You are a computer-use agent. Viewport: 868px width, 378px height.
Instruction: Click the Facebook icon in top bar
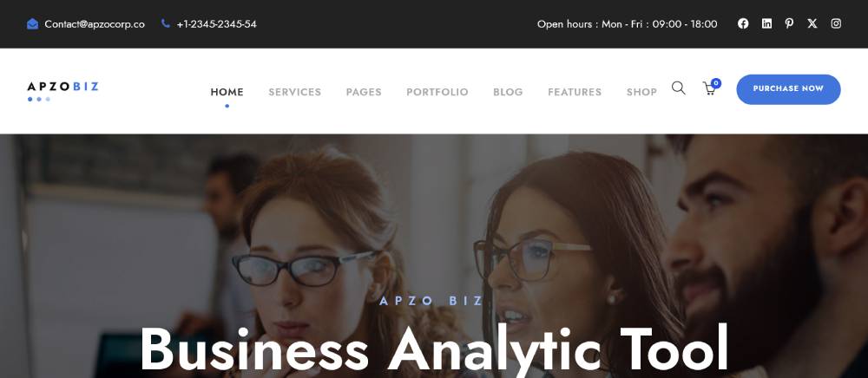[x=743, y=23]
